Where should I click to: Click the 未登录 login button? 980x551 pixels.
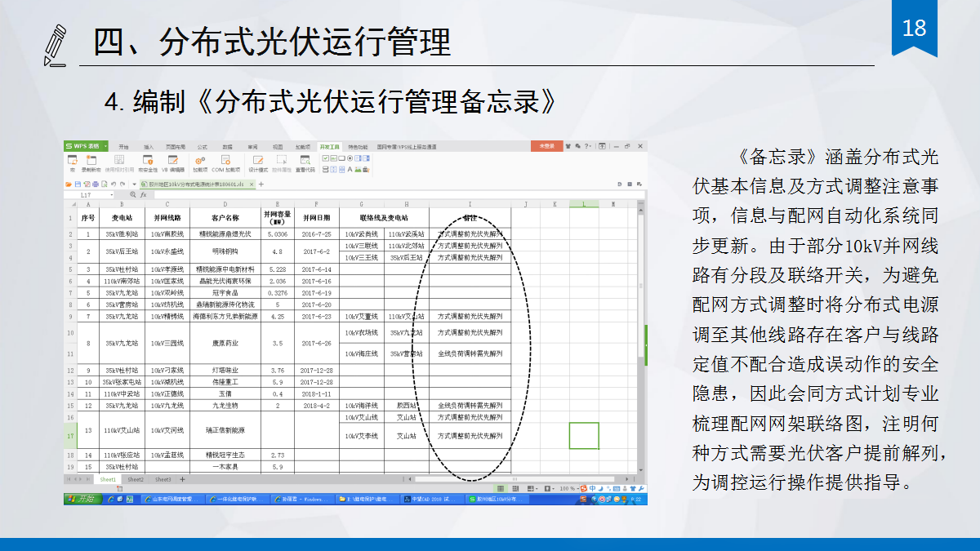pos(546,146)
